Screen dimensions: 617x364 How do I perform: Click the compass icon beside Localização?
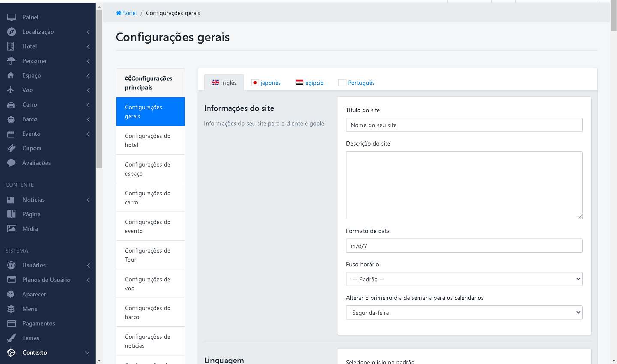11,32
